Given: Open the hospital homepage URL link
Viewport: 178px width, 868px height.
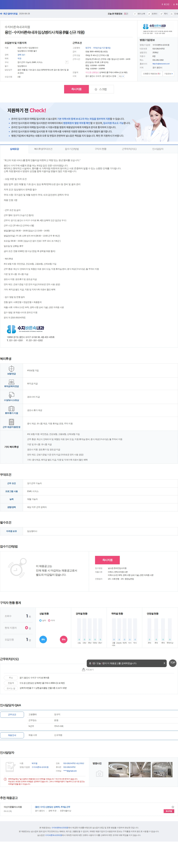Looking at the screenshot, I should [x=161, y=64].
